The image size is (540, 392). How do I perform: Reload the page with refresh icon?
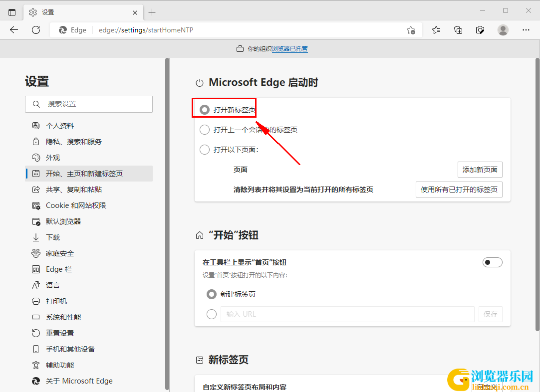pyautogui.click(x=36, y=30)
